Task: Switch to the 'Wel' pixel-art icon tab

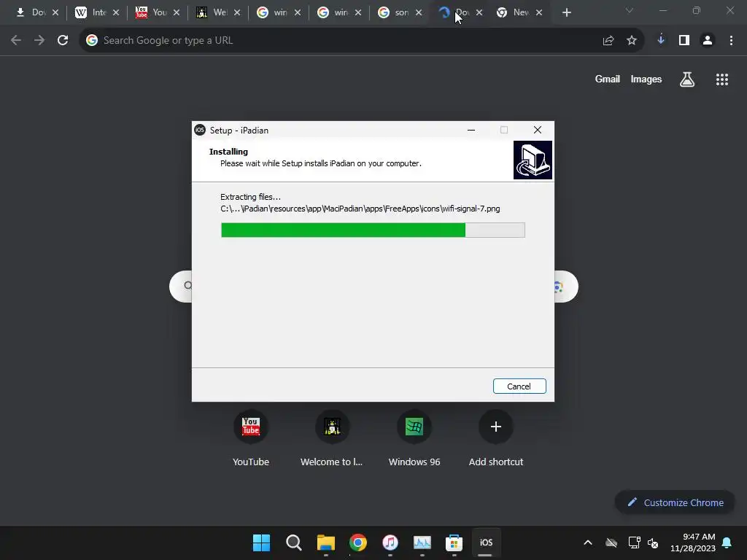Action: pos(217,12)
